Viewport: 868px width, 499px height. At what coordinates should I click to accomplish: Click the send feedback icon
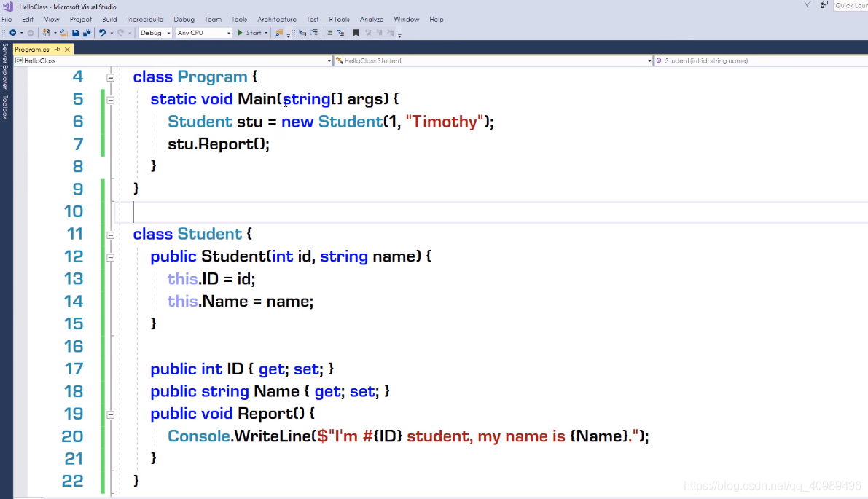pyautogui.click(x=824, y=4)
